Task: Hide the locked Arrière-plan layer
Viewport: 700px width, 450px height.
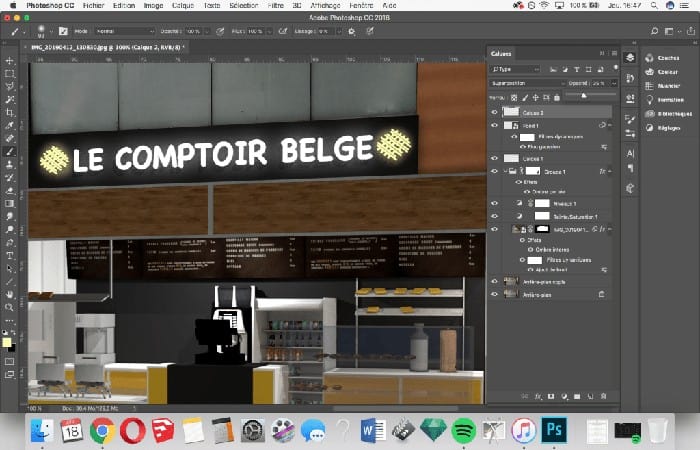Action: coord(494,294)
